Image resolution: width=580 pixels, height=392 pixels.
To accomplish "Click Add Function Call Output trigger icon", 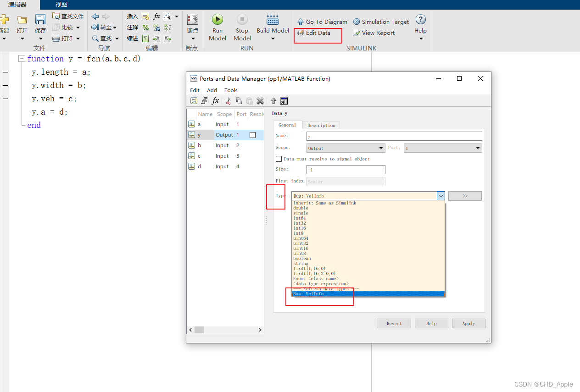I will [205, 101].
